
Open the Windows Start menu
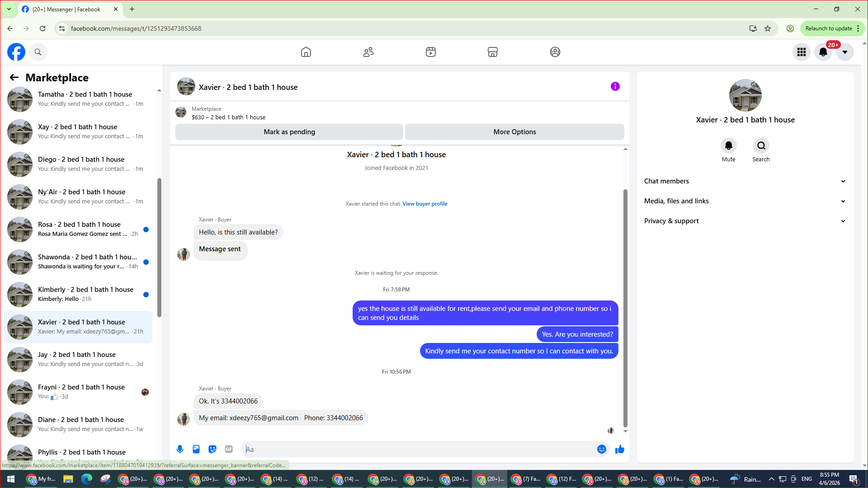tap(11, 479)
